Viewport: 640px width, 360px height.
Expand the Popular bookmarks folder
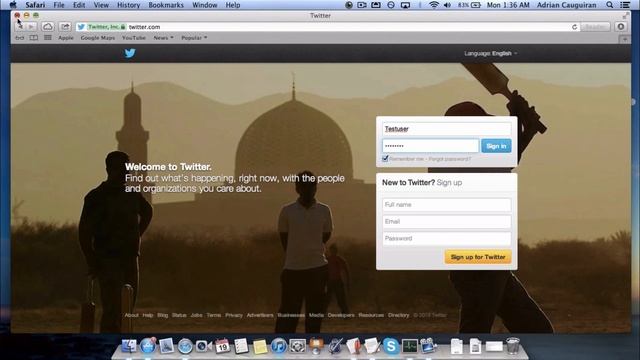pyautogui.click(x=194, y=38)
